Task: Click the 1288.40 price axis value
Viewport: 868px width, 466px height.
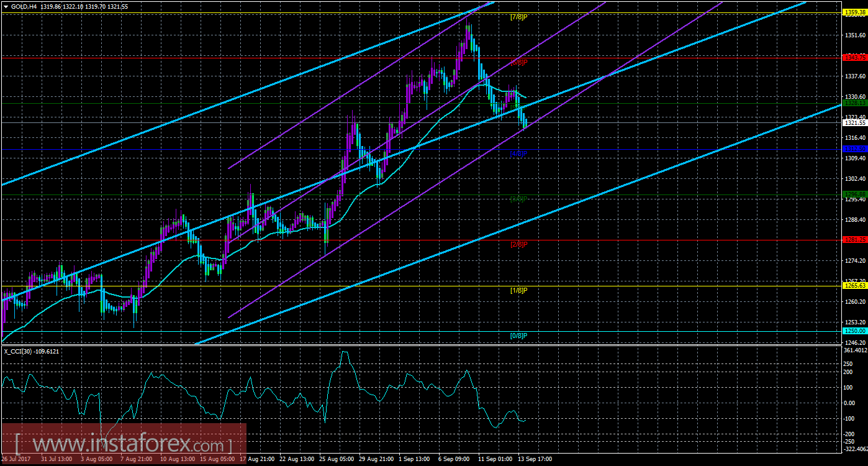Action: [855, 219]
